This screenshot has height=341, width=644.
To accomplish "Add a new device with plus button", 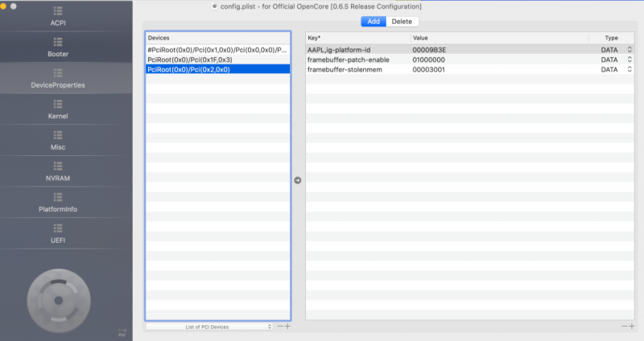I will point(287,327).
